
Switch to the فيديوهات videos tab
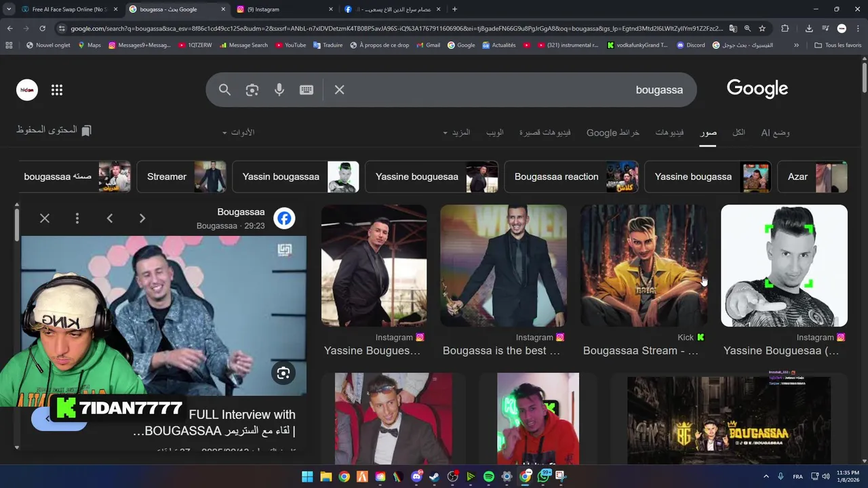(x=669, y=132)
